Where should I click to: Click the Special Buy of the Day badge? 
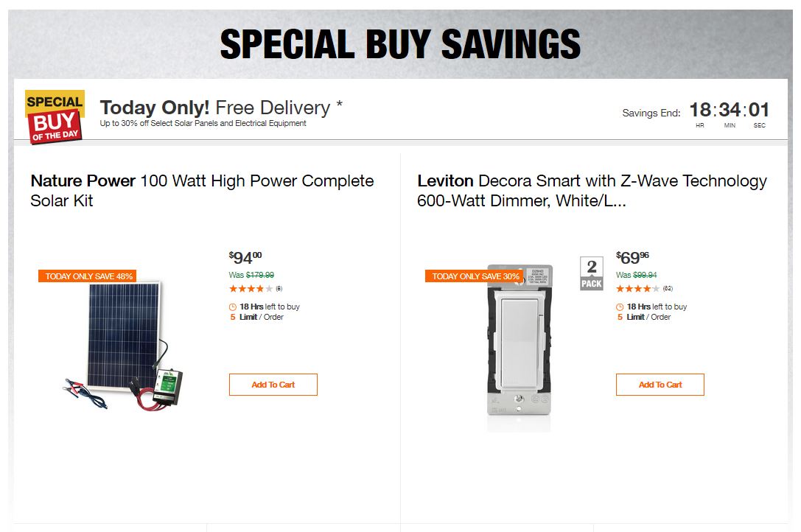55,116
